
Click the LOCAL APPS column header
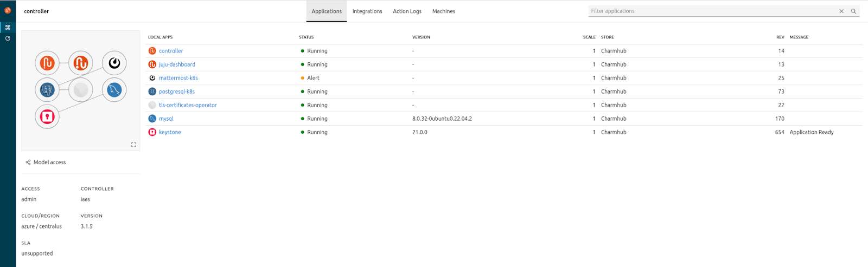coord(160,37)
